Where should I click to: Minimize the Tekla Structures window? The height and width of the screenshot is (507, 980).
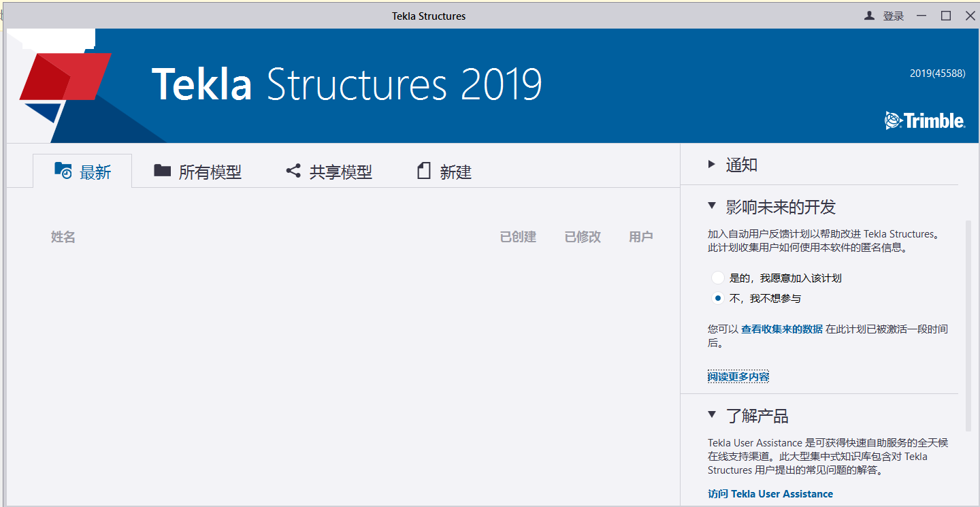click(x=921, y=16)
